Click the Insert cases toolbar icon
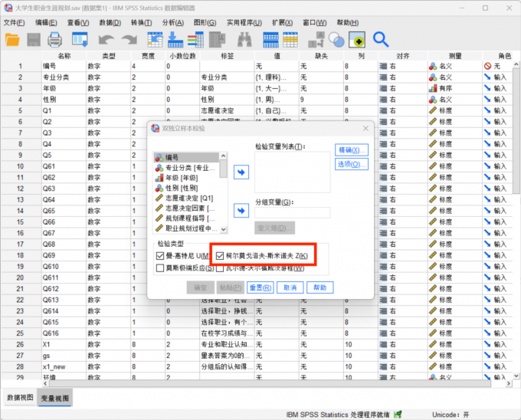The image size is (521, 420). click(x=270, y=40)
